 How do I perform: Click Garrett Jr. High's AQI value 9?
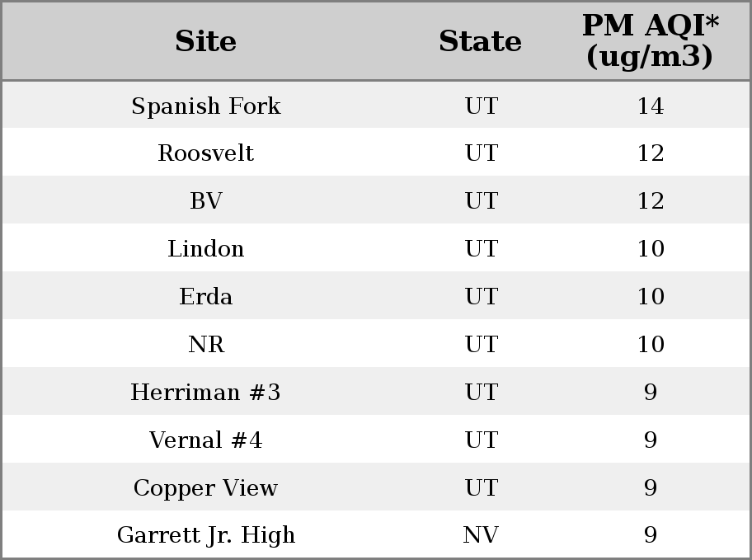click(x=651, y=534)
